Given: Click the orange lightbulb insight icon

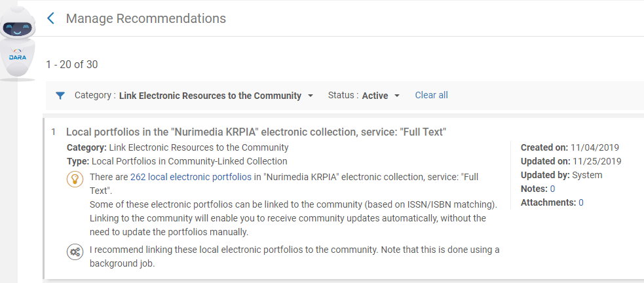Looking at the screenshot, I should pyautogui.click(x=75, y=179).
